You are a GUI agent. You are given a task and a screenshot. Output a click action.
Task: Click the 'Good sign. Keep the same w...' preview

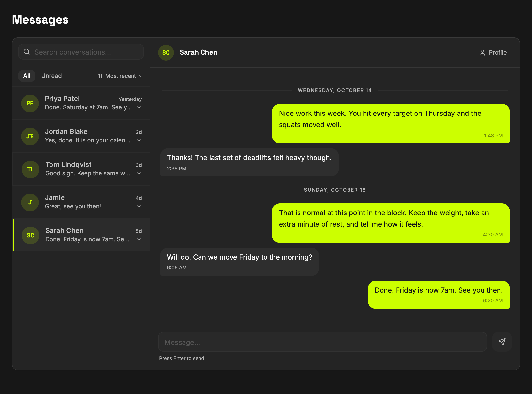tap(88, 173)
